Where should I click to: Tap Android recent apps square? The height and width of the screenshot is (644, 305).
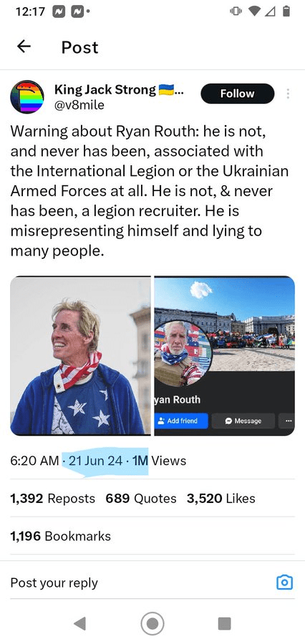[x=224, y=623]
